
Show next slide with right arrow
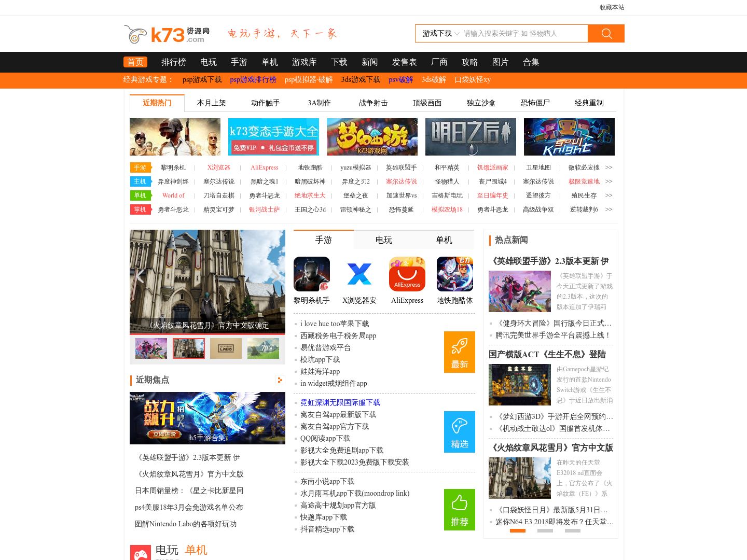tap(275, 276)
